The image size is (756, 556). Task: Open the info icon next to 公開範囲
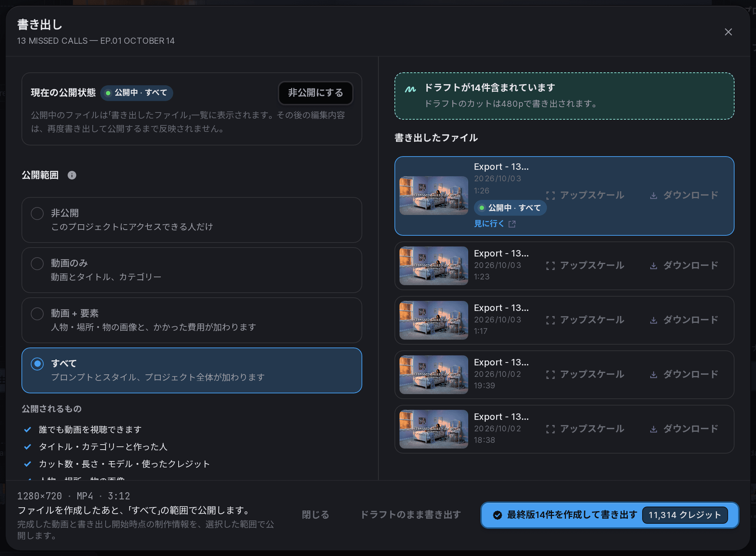(x=72, y=175)
